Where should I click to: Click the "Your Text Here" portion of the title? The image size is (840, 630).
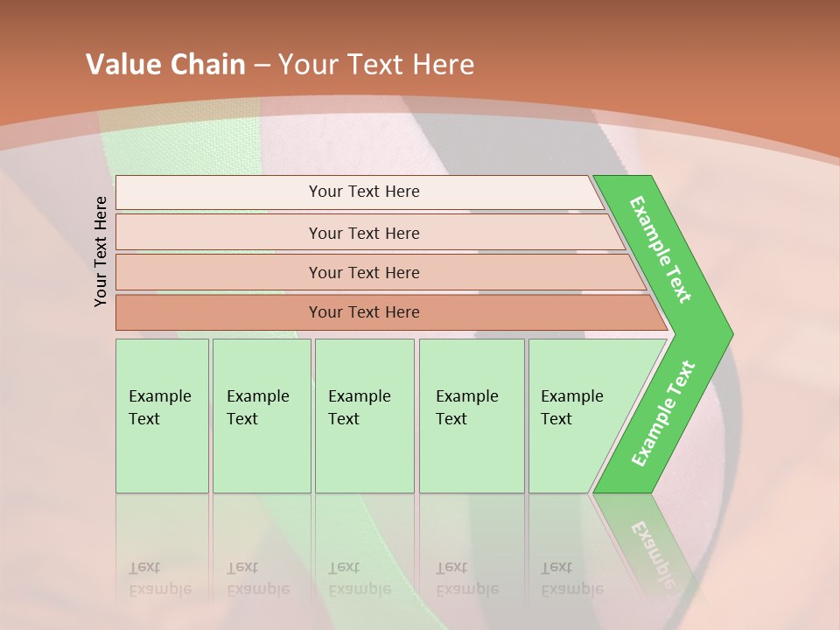(376, 64)
